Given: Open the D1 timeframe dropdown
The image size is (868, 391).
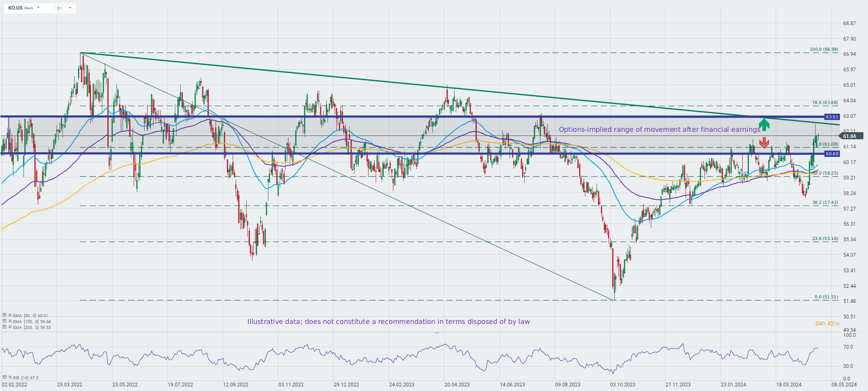Looking at the screenshot, I should click(x=64, y=8).
